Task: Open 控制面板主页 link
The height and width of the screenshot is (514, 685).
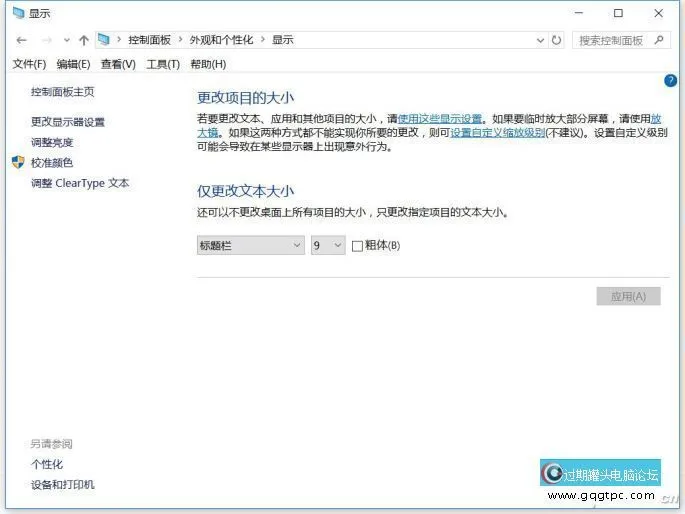Action: click(62, 92)
